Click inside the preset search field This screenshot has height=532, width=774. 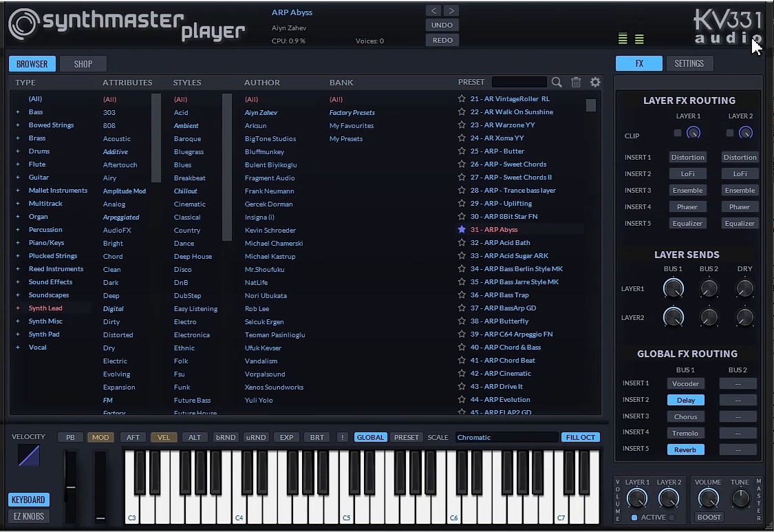tap(519, 82)
